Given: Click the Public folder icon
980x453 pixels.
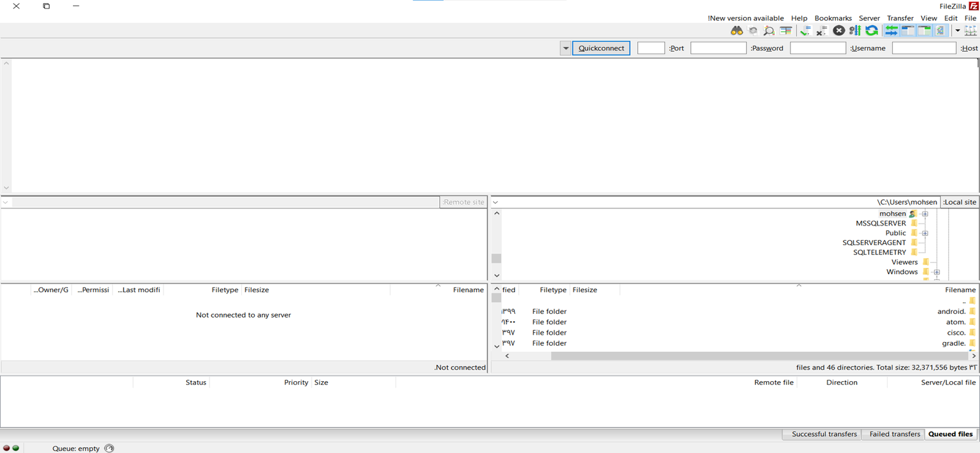Looking at the screenshot, I should [x=914, y=233].
